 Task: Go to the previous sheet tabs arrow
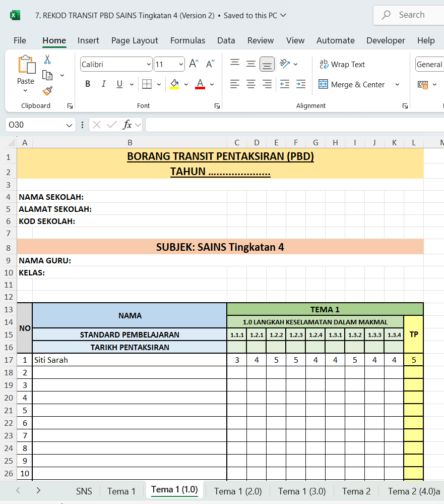coord(18,490)
